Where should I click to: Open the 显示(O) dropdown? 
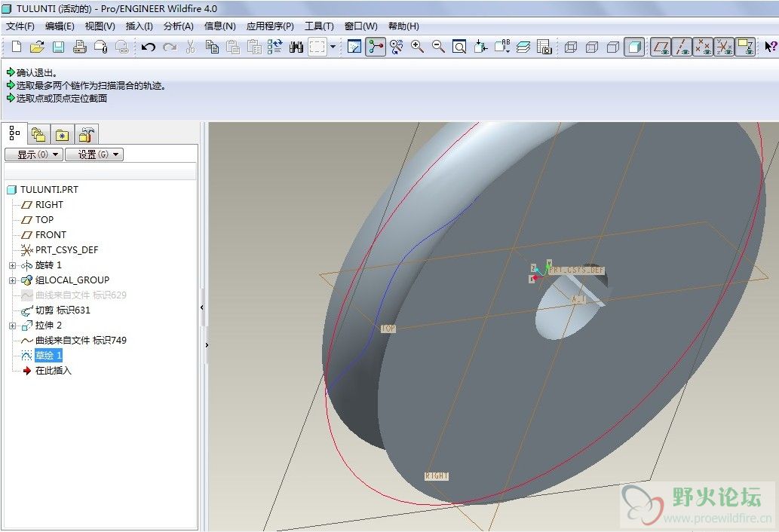34,154
